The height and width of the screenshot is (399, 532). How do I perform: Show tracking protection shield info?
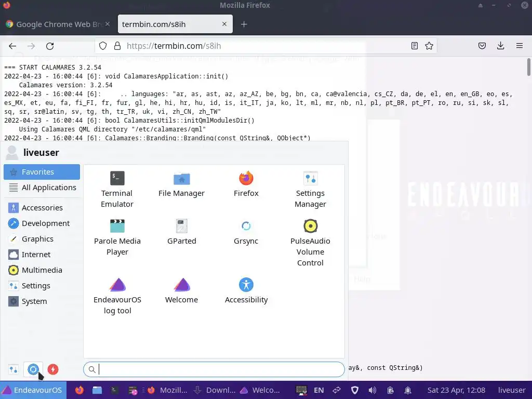(x=103, y=46)
